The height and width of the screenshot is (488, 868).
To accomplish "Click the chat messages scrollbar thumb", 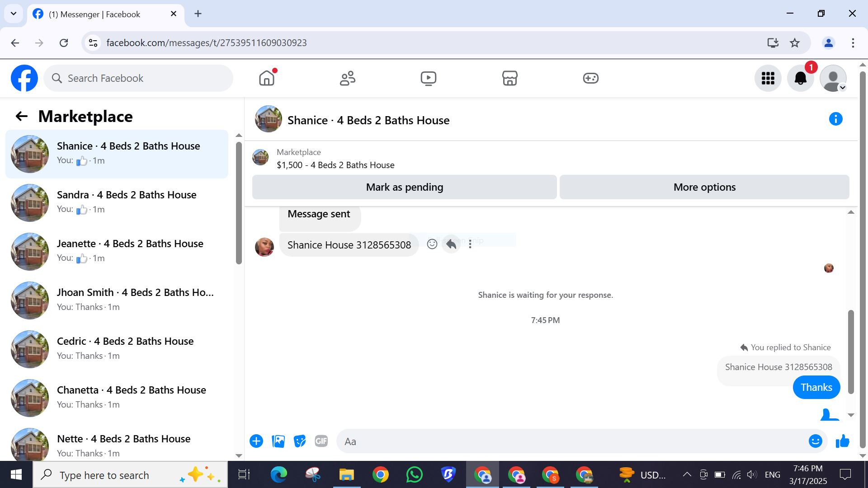I will [851, 352].
